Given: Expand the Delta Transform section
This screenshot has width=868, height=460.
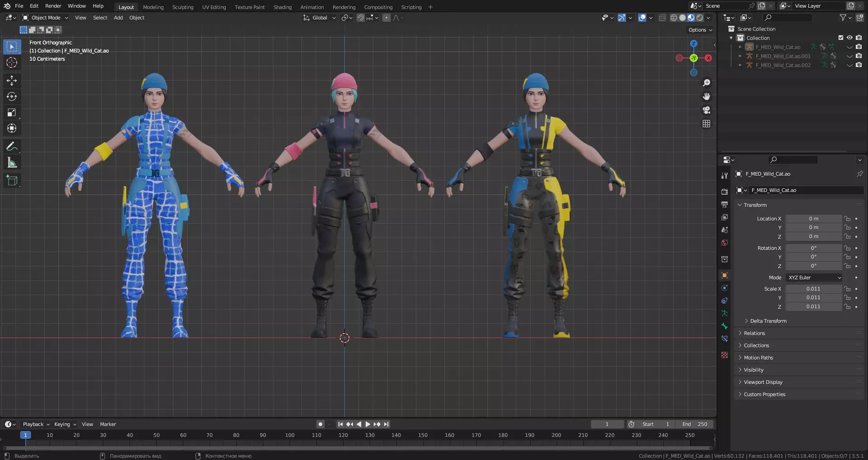Looking at the screenshot, I should click(x=768, y=321).
